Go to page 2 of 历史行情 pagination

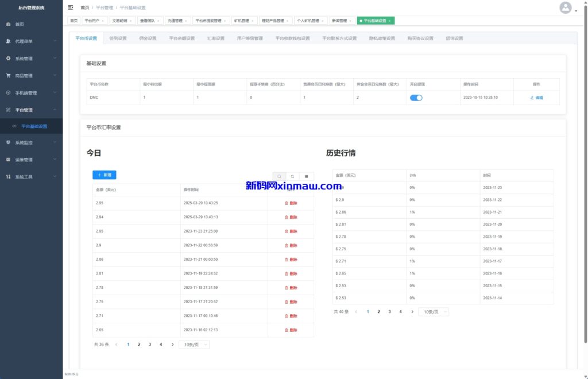[378, 312]
